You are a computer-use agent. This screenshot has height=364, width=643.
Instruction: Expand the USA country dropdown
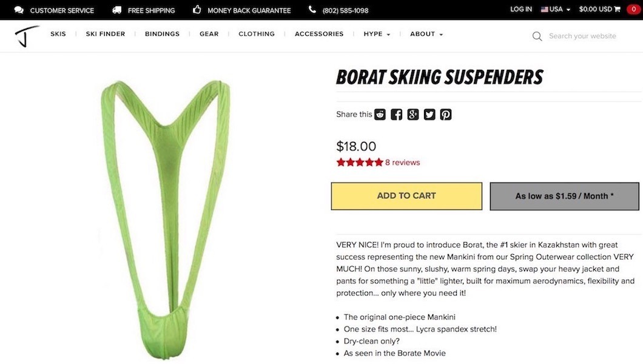click(x=556, y=9)
